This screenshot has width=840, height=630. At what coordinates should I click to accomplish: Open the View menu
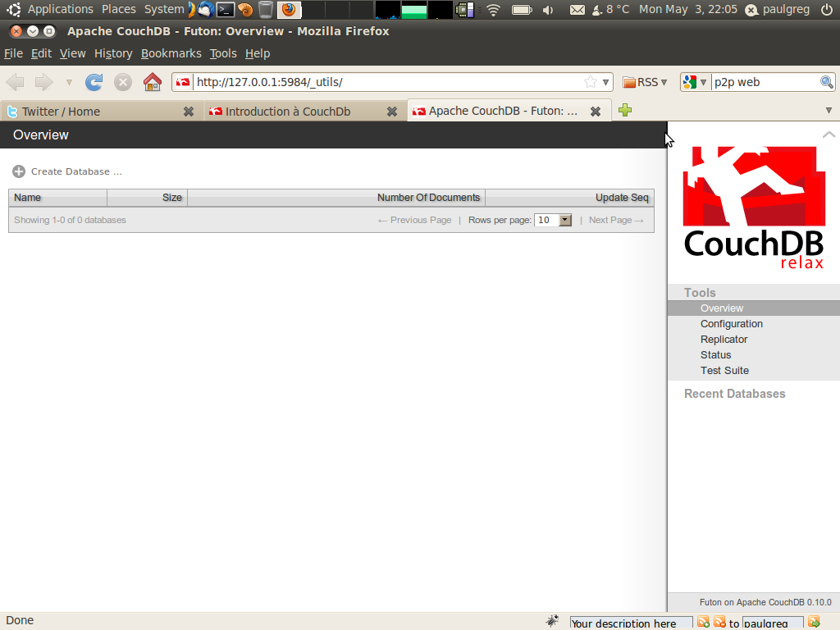(x=72, y=53)
